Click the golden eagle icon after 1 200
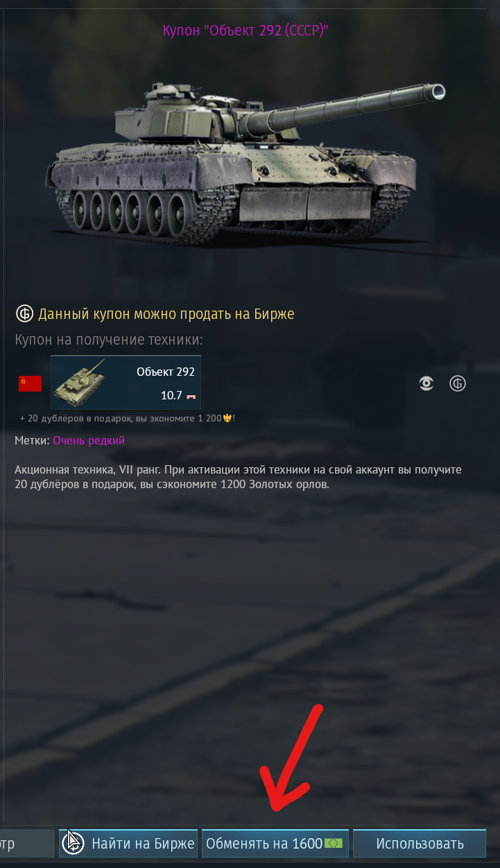The width and height of the screenshot is (500, 868). (x=227, y=419)
